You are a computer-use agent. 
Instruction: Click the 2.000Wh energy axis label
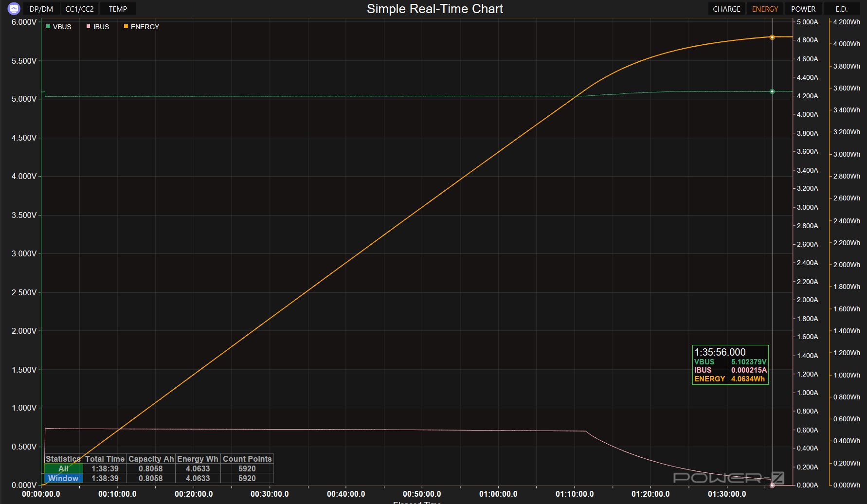(x=847, y=265)
